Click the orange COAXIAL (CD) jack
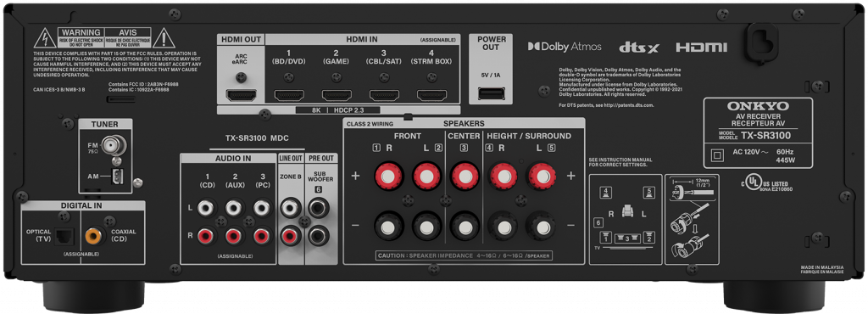868x314 pixels. pyautogui.click(x=93, y=237)
